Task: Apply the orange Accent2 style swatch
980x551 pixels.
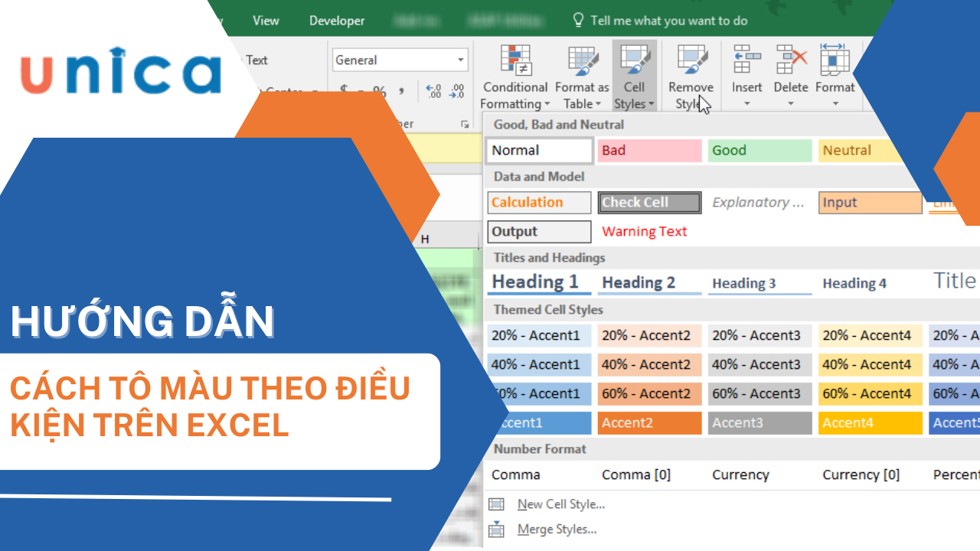Action: pyautogui.click(x=649, y=422)
